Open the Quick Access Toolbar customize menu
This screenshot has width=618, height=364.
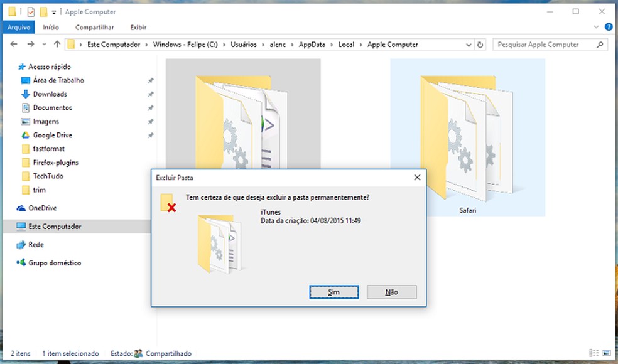pos(55,11)
